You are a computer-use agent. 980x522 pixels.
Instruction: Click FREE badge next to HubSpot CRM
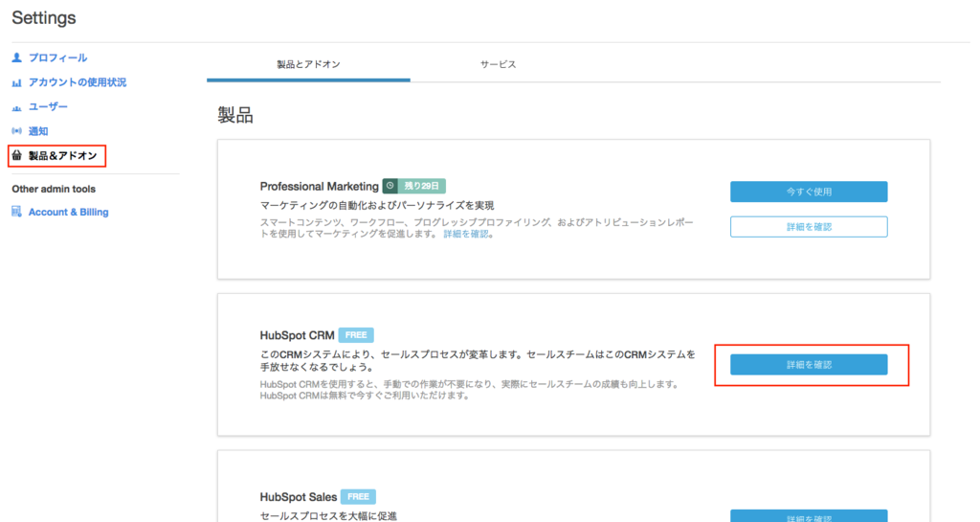[x=356, y=335]
